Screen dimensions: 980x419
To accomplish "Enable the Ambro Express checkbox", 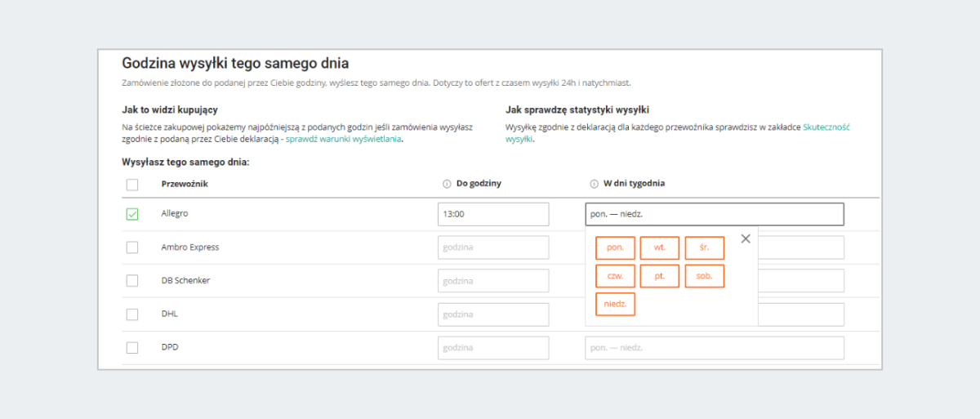I will pyautogui.click(x=132, y=247).
